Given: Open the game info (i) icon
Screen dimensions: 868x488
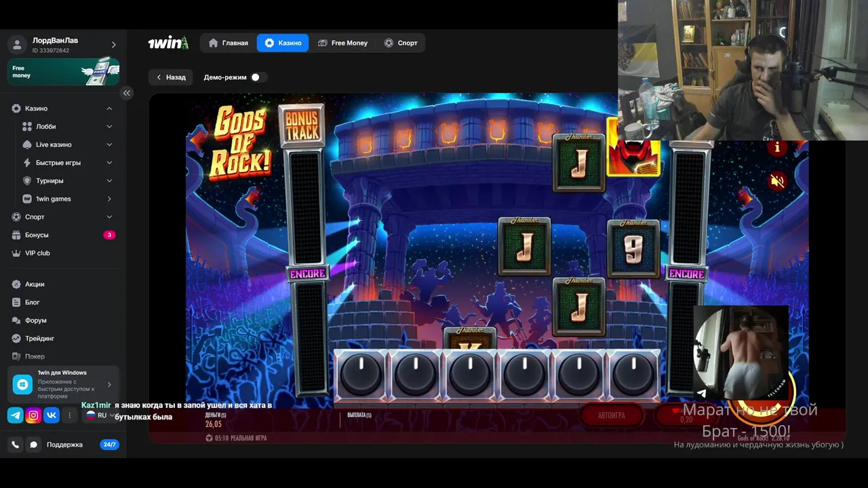Looking at the screenshot, I should 777,147.
